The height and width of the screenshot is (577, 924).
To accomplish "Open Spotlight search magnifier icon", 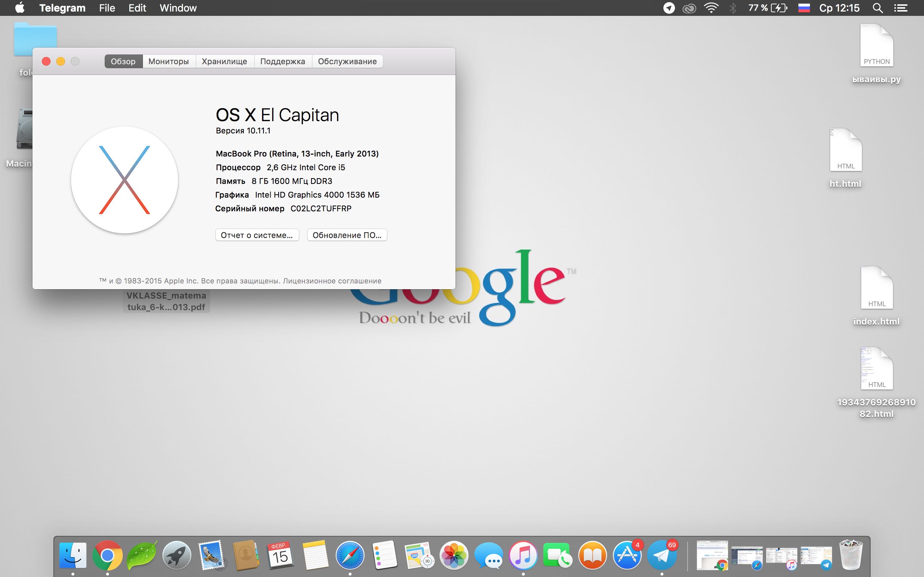I will pos(878,8).
